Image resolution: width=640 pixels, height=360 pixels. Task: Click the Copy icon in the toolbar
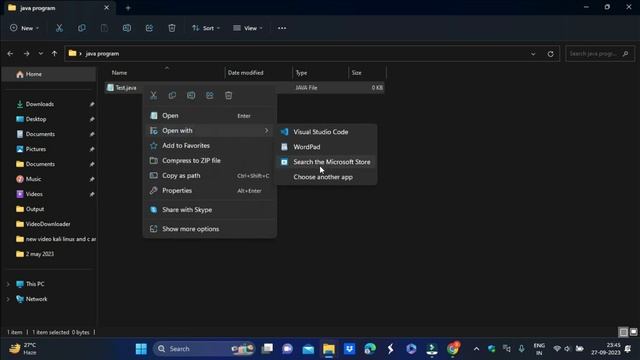click(x=82, y=28)
